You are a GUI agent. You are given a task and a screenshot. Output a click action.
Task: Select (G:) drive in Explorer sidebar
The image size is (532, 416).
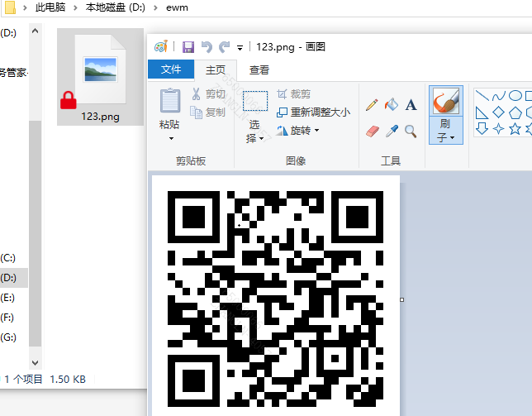(8, 337)
